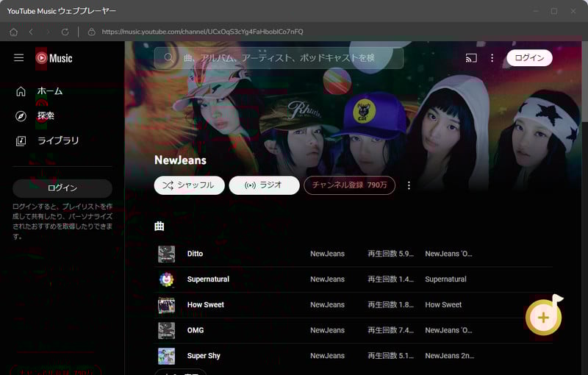The height and width of the screenshot is (375, 588).
Task: Click the 再生回数 7.4... play count
Action: (390, 330)
